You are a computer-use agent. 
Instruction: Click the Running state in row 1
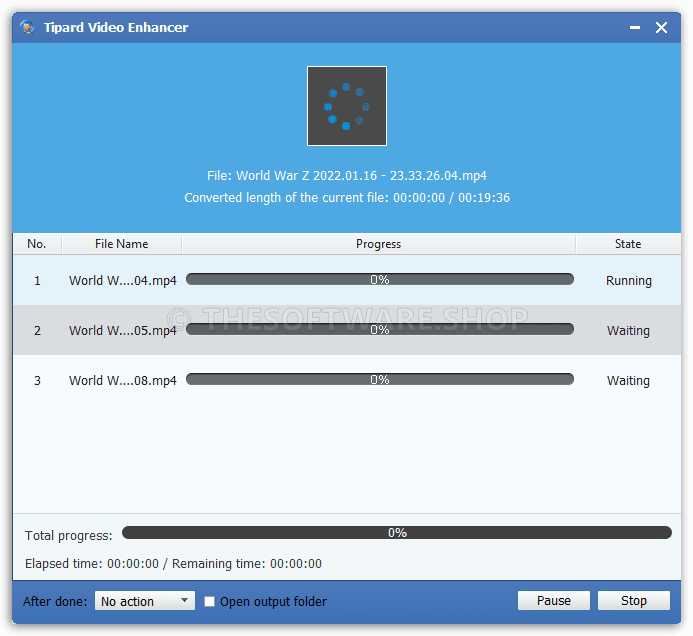pyautogui.click(x=628, y=281)
